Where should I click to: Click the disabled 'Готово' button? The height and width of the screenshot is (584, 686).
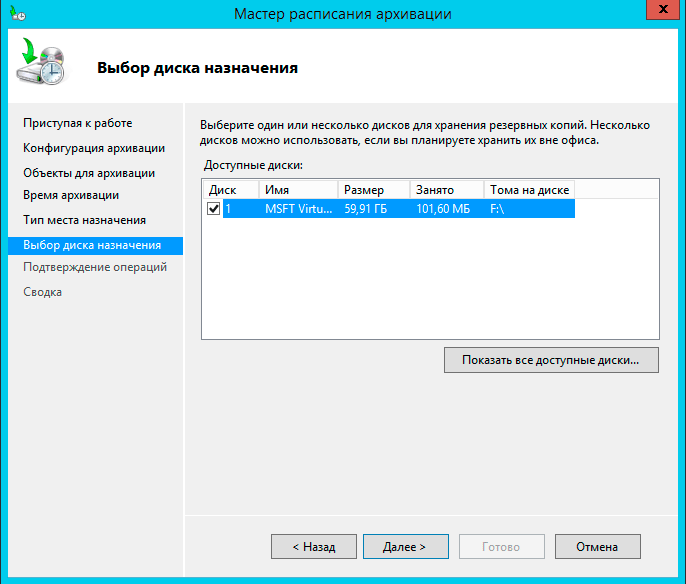(501, 546)
